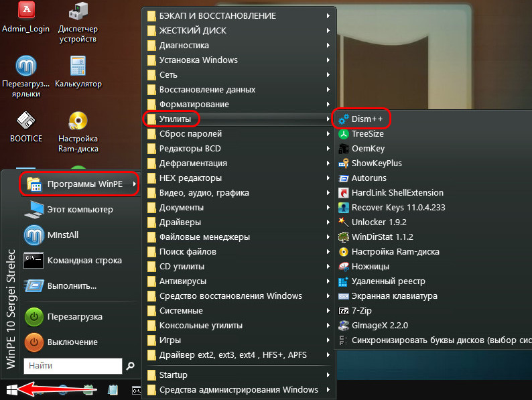Focus the Найти search field

(73, 366)
